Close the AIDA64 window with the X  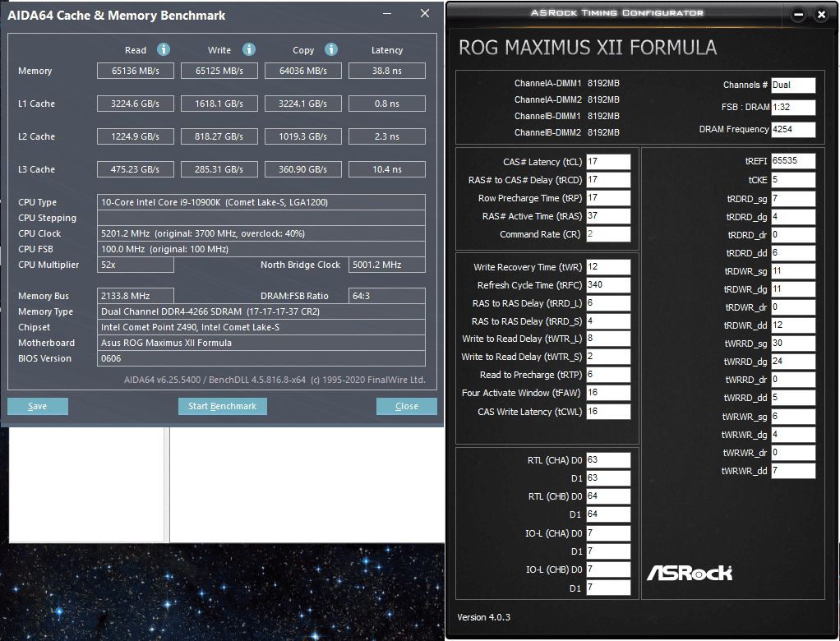coord(425,13)
